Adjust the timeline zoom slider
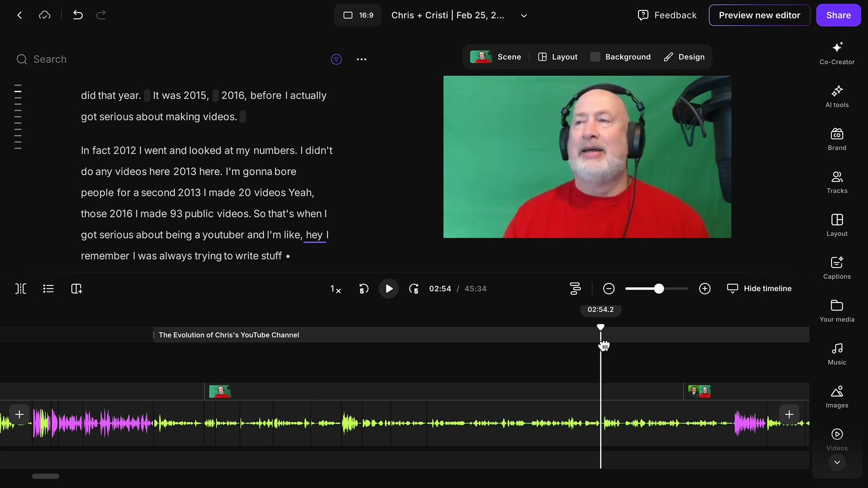Image resolution: width=868 pixels, height=488 pixels. pyautogui.click(x=659, y=288)
